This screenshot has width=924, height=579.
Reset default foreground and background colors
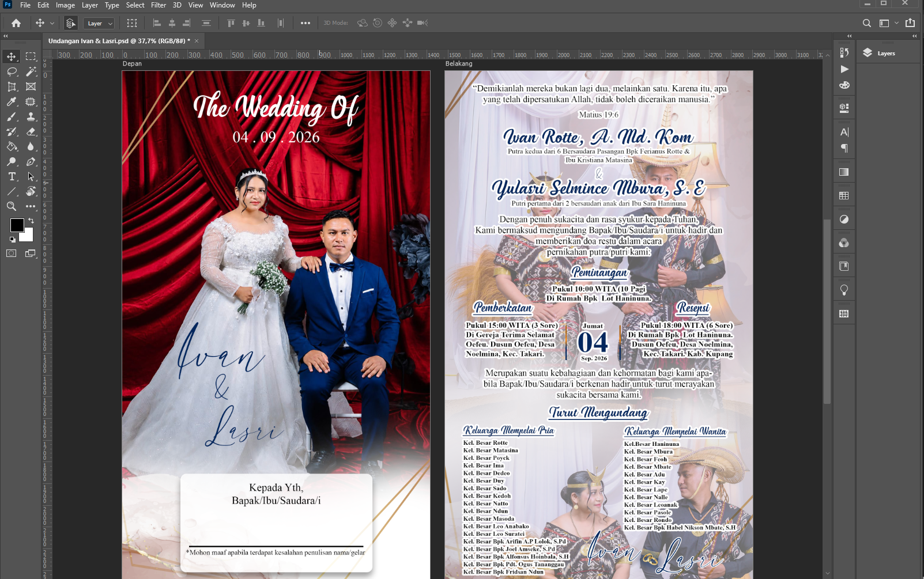tap(13, 239)
